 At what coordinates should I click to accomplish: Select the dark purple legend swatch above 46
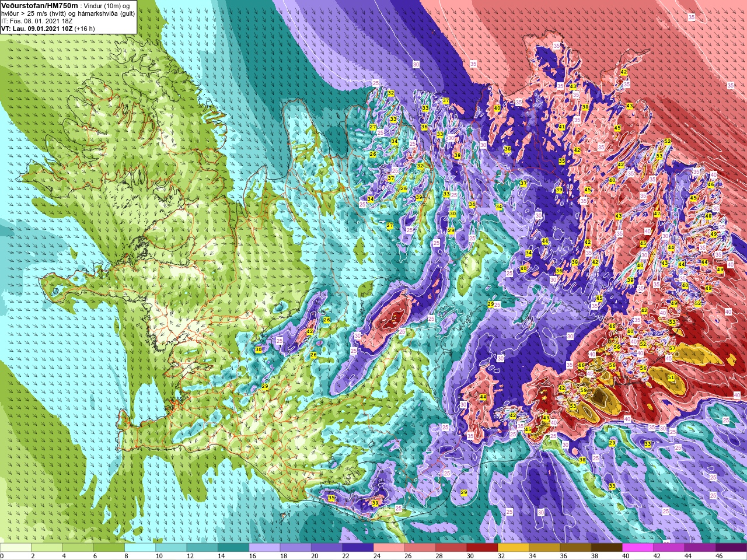pos(731,548)
